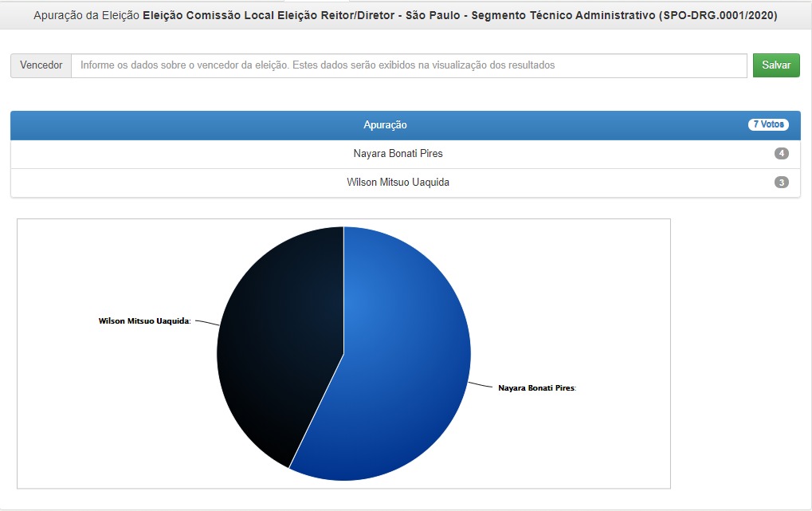Focus the Vencedor winner information field
This screenshot has height=511, width=812.
(409, 65)
